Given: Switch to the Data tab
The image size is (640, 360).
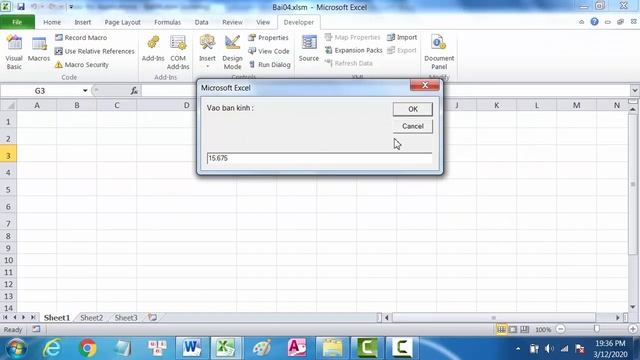Looking at the screenshot, I should coord(201,22).
